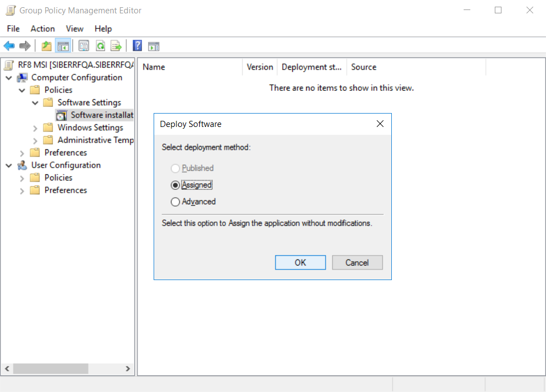Open the Action menu
This screenshot has width=546, height=392.
coord(42,28)
